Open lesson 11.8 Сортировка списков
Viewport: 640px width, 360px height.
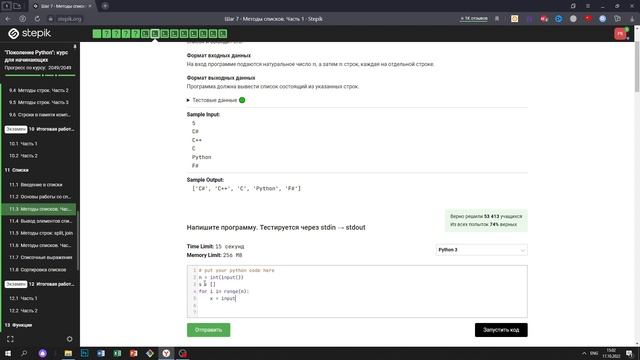39,270
